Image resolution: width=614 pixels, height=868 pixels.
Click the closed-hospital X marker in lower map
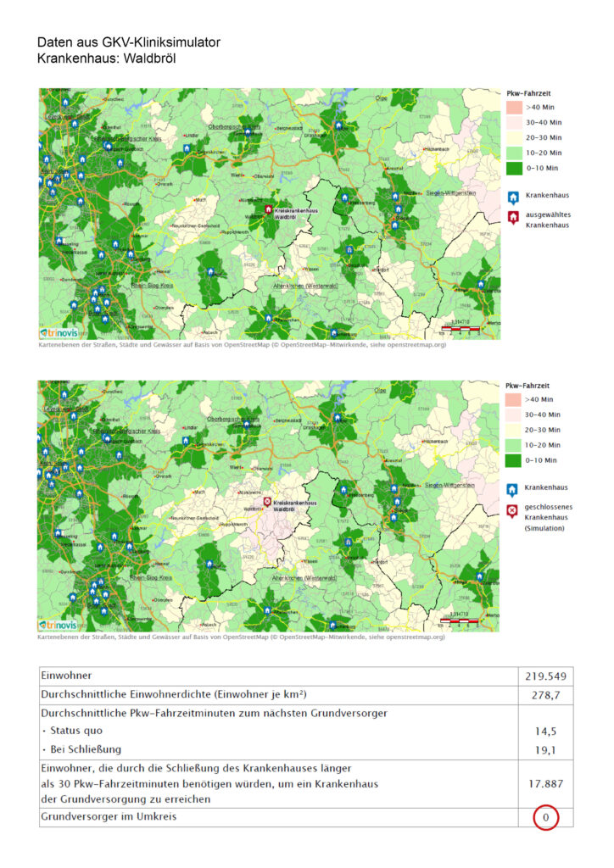(x=267, y=502)
